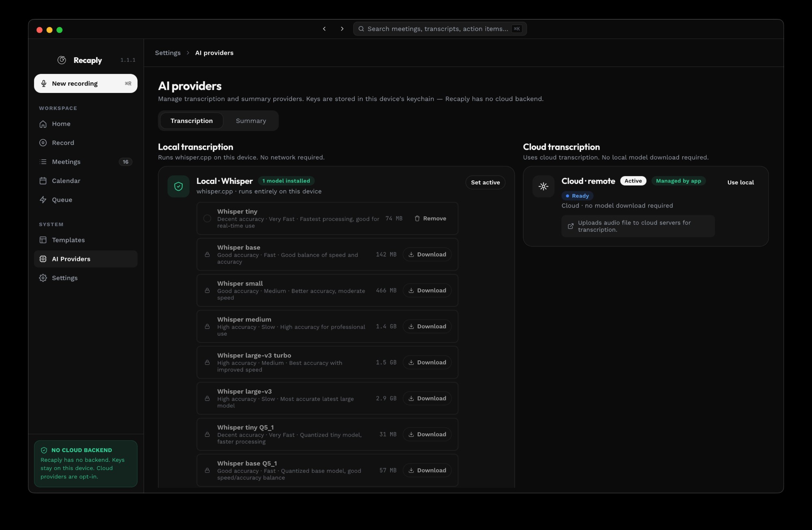Click the Whisper medium model row title
This screenshot has width=812, height=530.
244,320
